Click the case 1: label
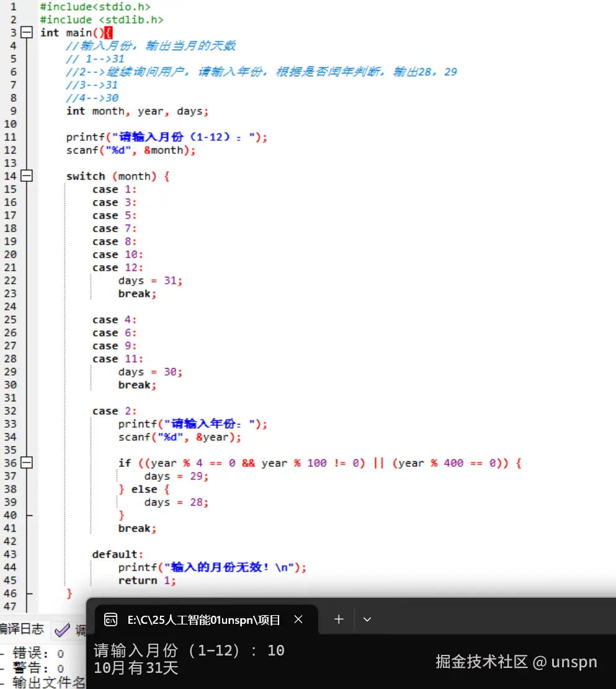Image resolution: width=616 pixels, height=689 pixels. (x=114, y=189)
